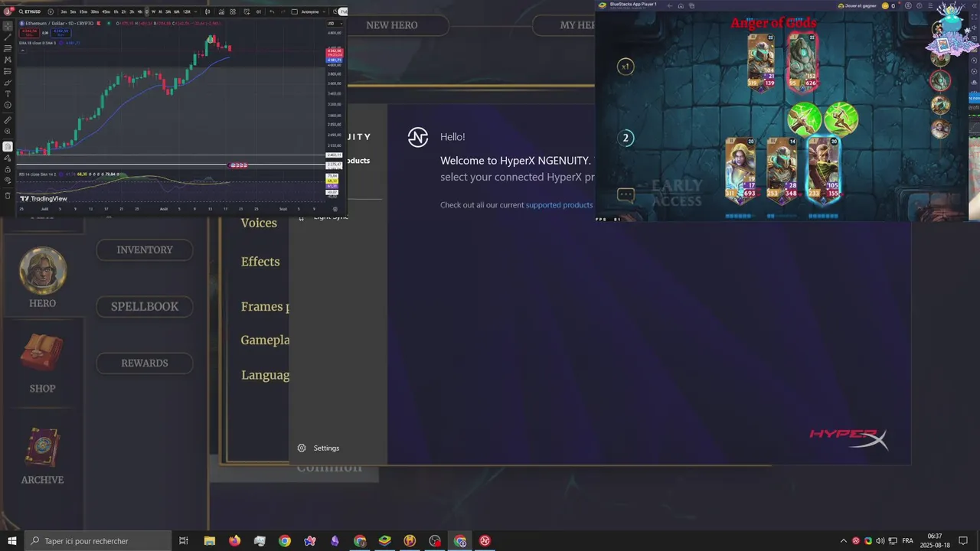This screenshot has height=551, width=980.
Task: Select the text tool in TradingView toolbar
Action: point(8,93)
